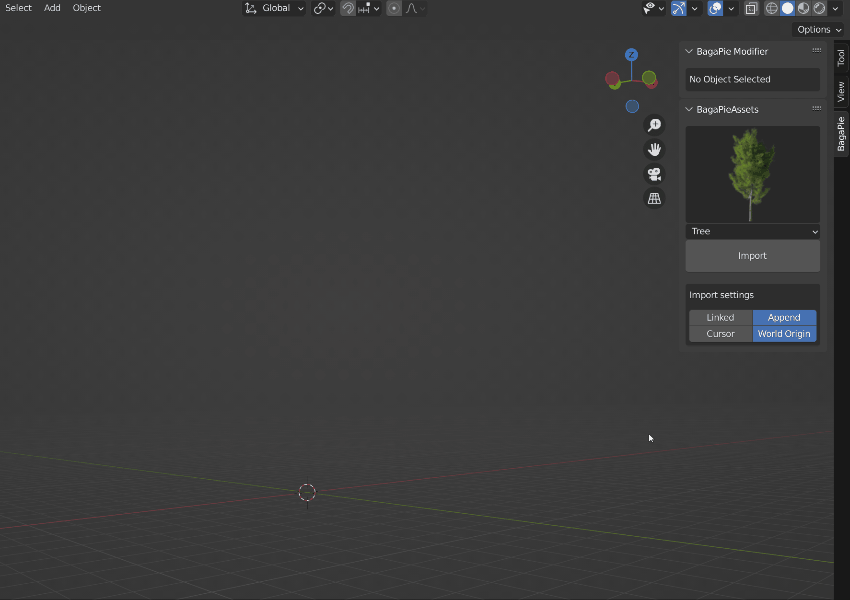
Task: Click the pan view hand icon
Action: click(654, 150)
